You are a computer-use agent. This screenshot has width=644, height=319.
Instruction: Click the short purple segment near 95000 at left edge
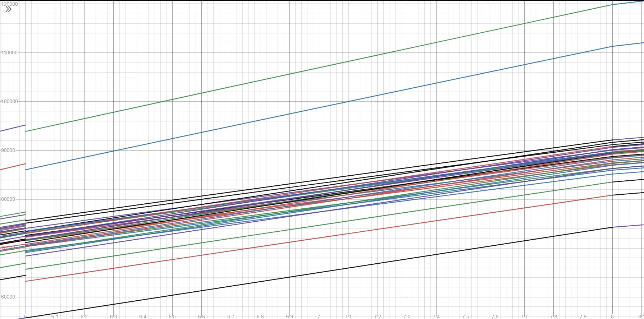pyautogui.click(x=13, y=128)
